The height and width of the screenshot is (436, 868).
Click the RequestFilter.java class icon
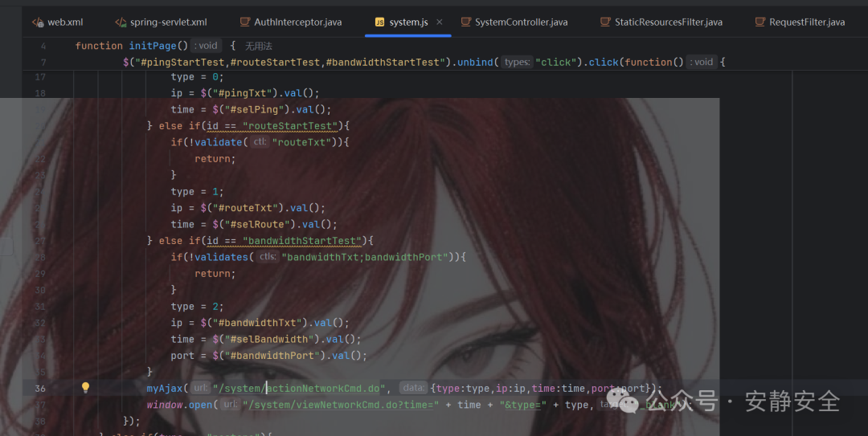coord(760,22)
